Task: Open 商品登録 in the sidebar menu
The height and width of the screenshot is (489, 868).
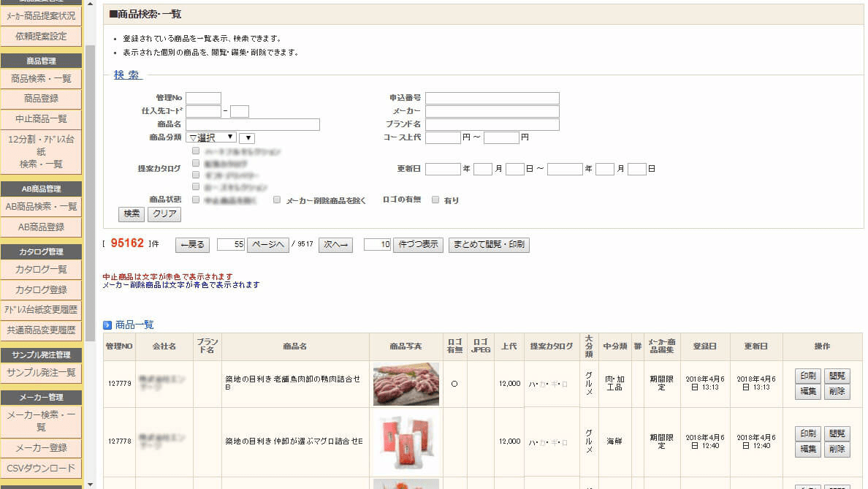Action: [x=41, y=98]
